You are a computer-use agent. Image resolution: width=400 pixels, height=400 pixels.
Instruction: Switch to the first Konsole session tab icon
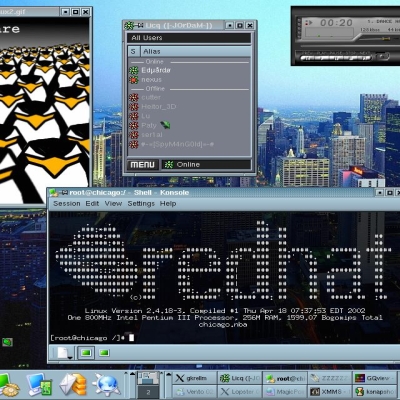click(86, 353)
